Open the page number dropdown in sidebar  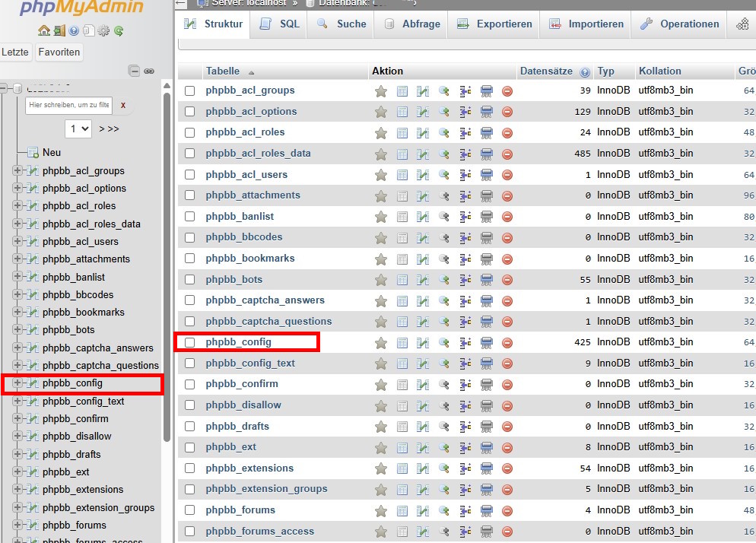(78, 129)
